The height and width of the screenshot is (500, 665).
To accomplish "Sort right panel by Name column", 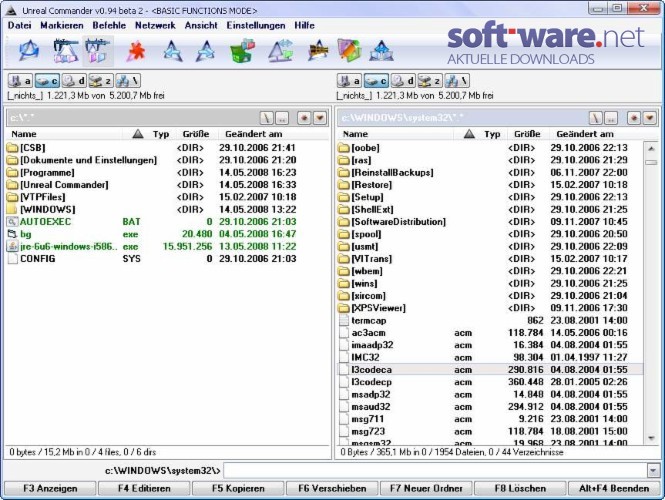I will coord(395,134).
